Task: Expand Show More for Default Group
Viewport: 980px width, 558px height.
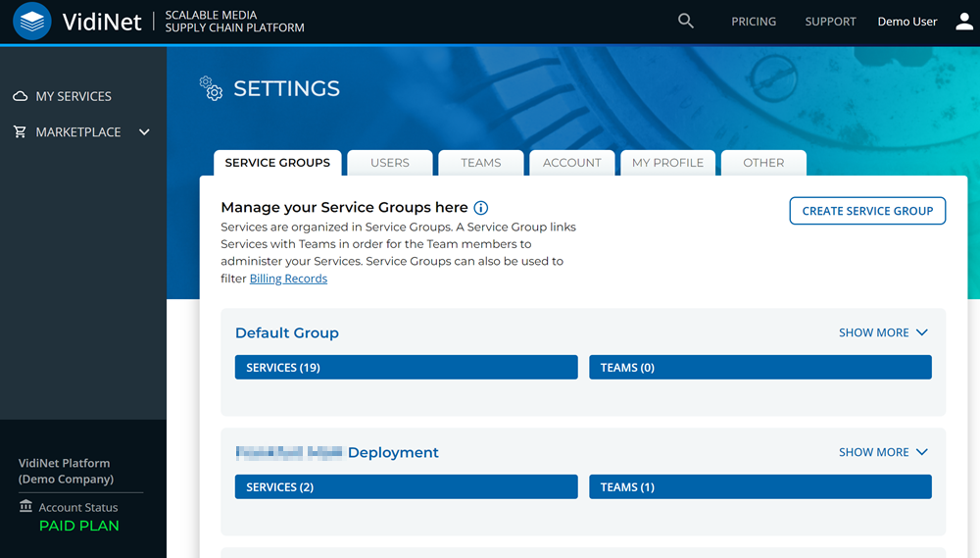Action: (x=883, y=332)
